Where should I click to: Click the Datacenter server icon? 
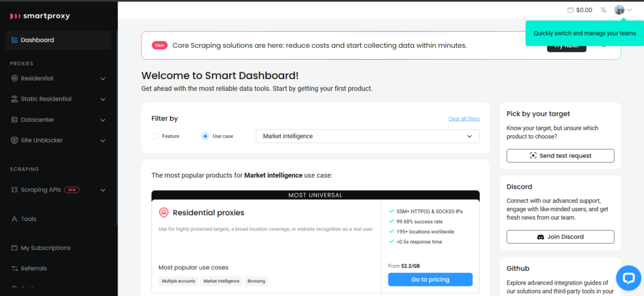click(x=14, y=120)
